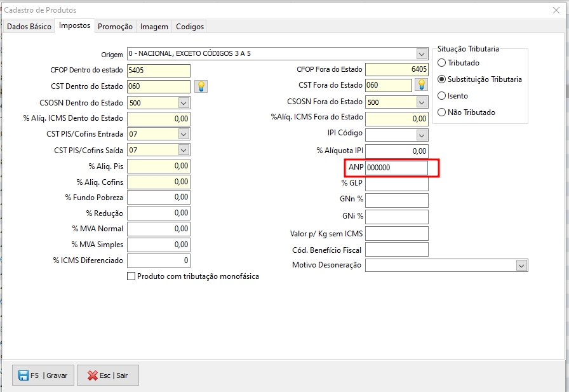The width and height of the screenshot is (569, 392).
Task: Open CSOSN Dentro do Estado dropdown
Action: tap(184, 102)
